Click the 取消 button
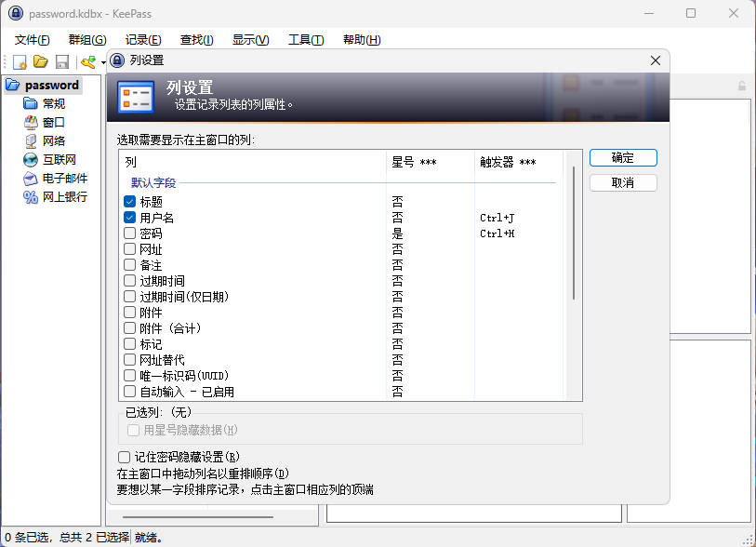This screenshot has height=547, width=756. (623, 182)
